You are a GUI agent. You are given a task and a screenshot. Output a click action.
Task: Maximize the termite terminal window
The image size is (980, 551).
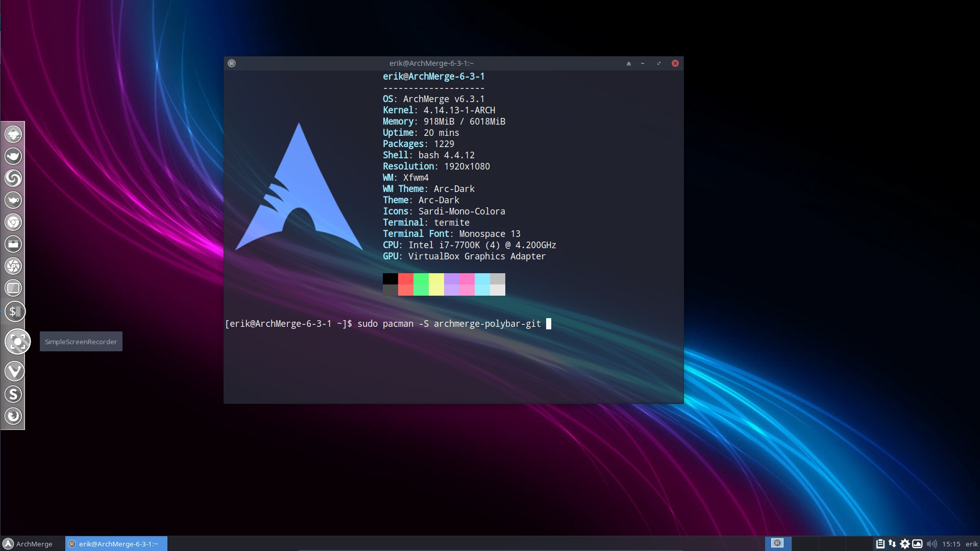click(659, 63)
